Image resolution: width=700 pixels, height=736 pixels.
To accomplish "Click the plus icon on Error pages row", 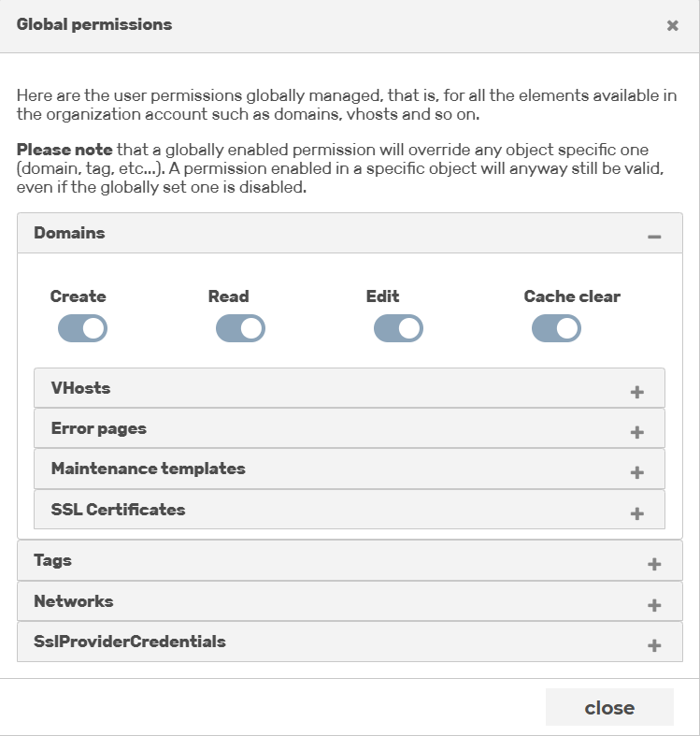I will [636, 432].
